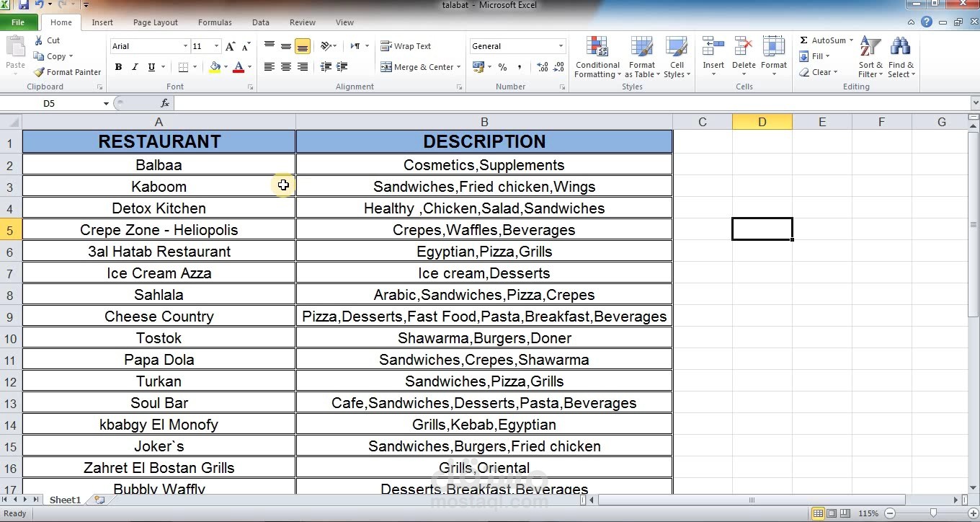980x522 pixels.
Task: Apply Percent Style number format
Action: tap(502, 67)
